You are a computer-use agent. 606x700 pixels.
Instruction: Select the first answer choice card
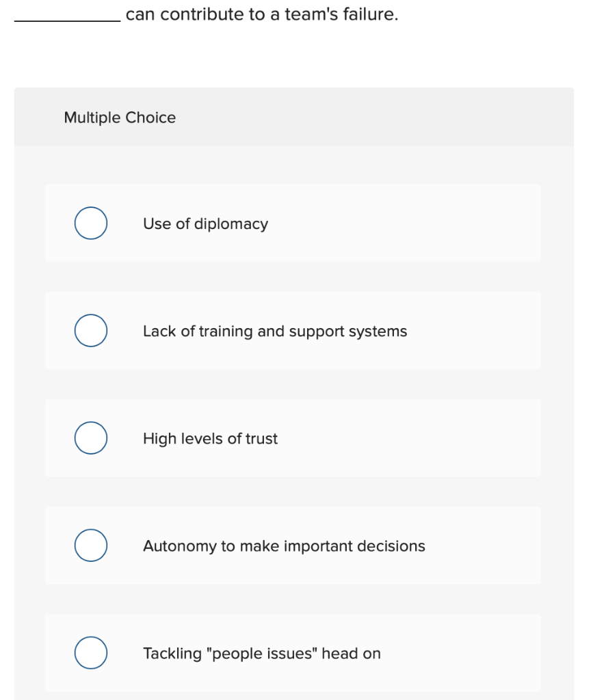[293, 223]
